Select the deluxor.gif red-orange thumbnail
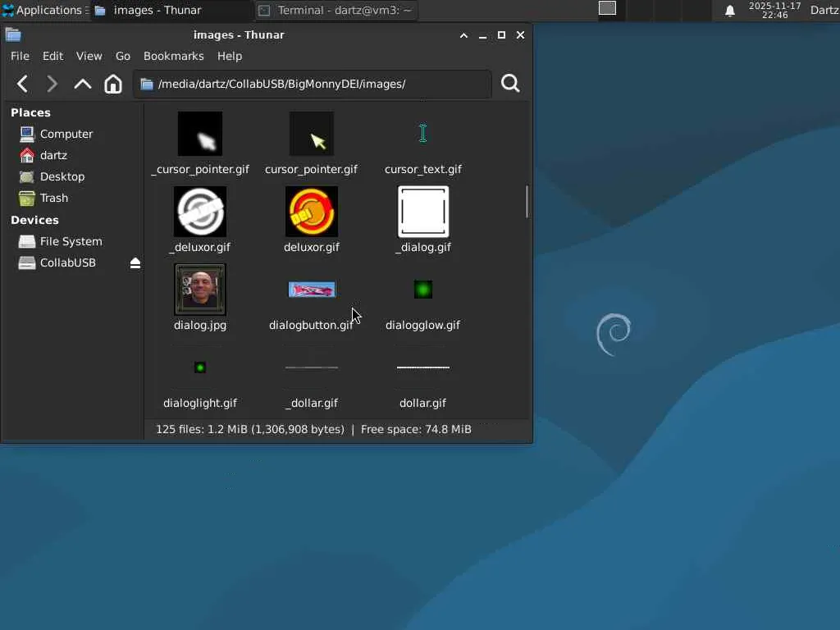The width and height of the screenshot is (840, 630). [311, 212]
